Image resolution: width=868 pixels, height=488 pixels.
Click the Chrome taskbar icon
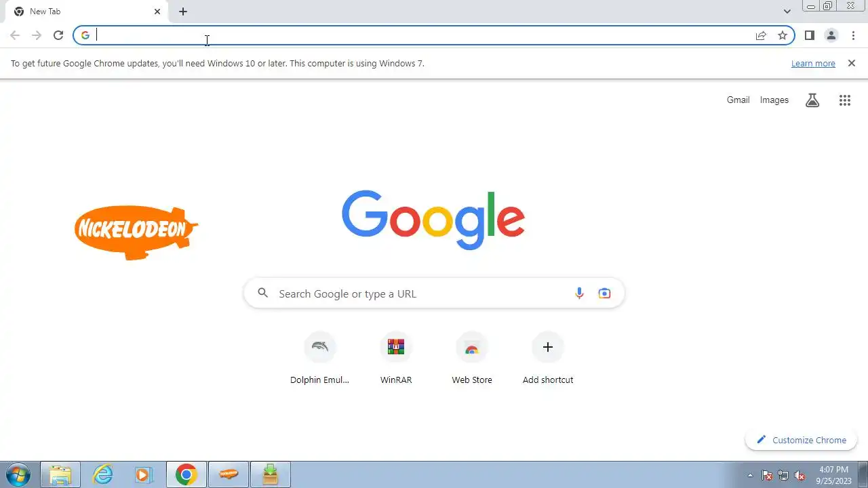pos(186,474)
